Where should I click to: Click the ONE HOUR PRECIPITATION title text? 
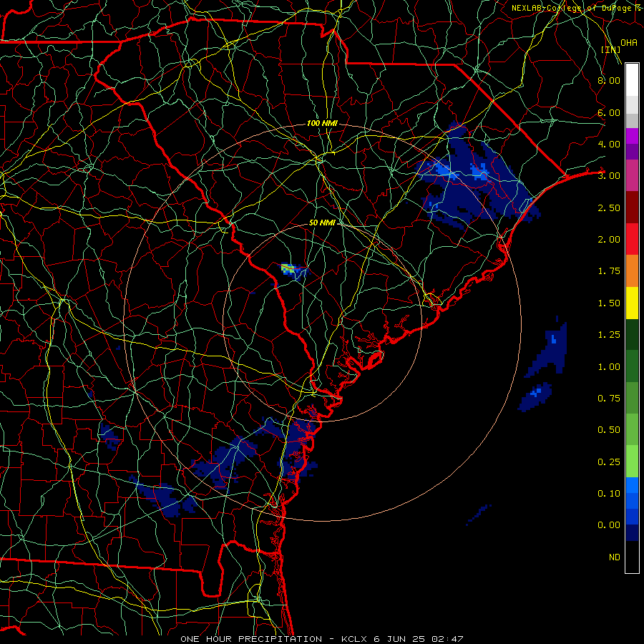(x=251, y=639)
